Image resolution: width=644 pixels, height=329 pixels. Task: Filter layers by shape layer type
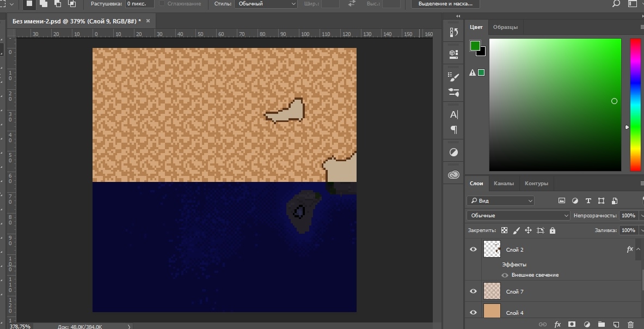pos(602,201)
